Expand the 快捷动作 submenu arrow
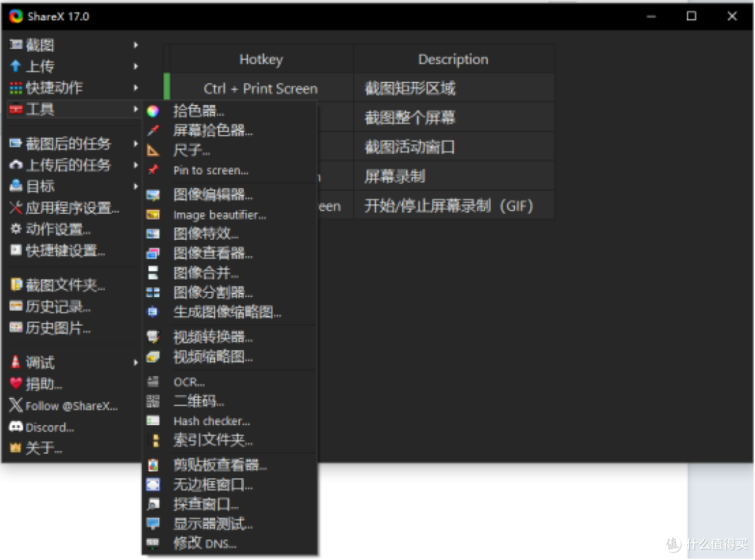Viewport: 755px width, 560px height. point(136,87)
